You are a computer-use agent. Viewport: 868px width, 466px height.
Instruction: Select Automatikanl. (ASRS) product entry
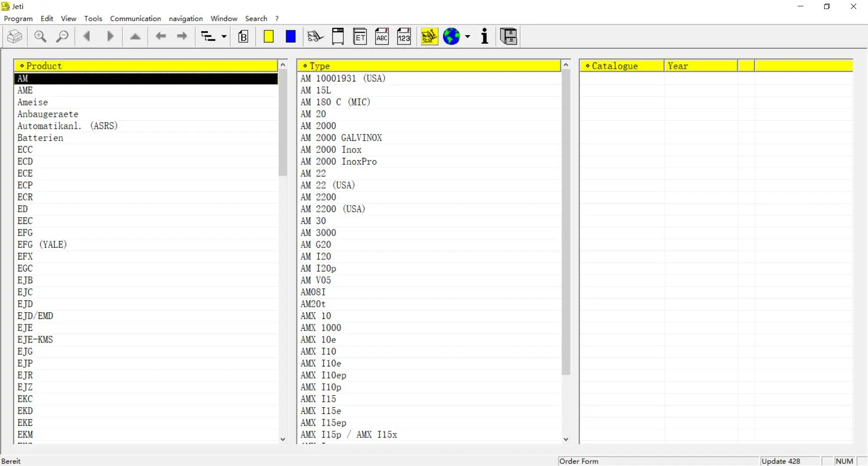(x=146, y=126)
